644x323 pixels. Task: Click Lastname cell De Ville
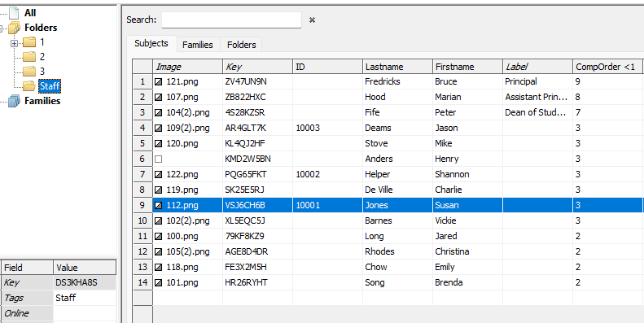pos(397,190)
